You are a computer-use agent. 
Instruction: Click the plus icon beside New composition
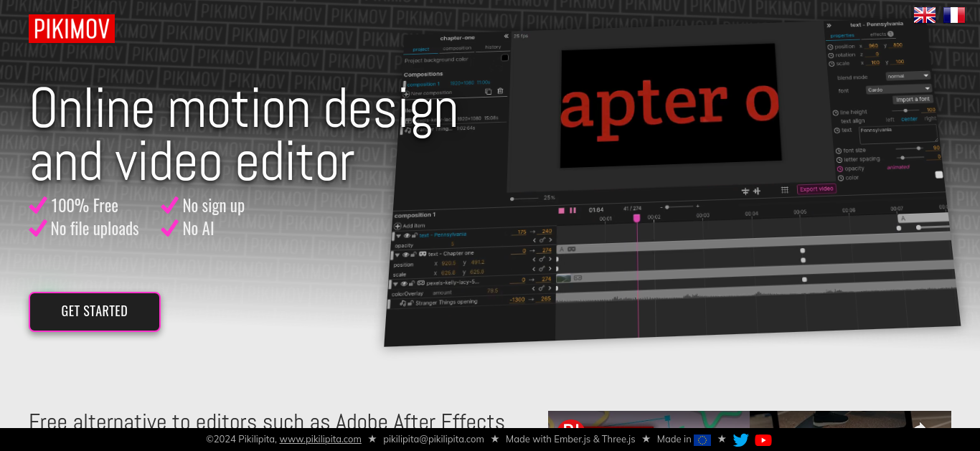[x=406, y=93]
